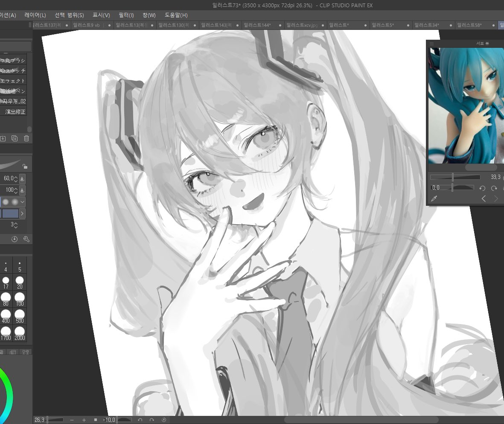Select the second anti-aliasing circle option
Image resolution: width=504 pixels, height=424 pixels.
[x=15, y=202]
